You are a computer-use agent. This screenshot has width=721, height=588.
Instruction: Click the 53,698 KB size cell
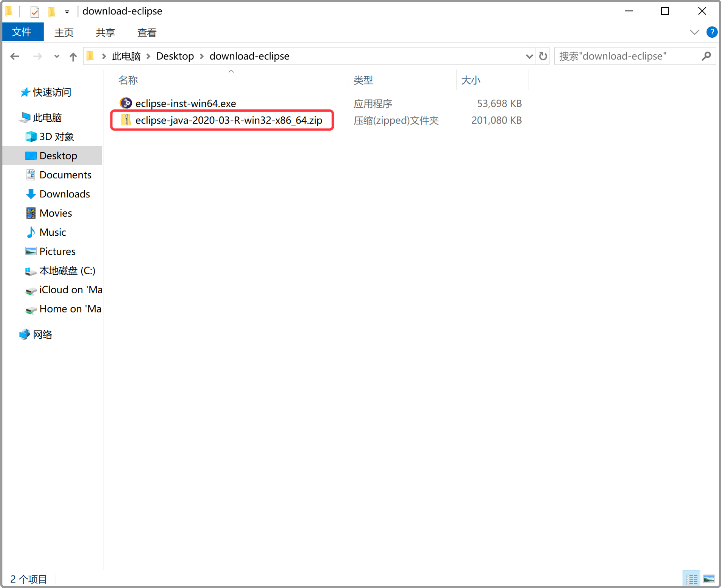(499, 104)
